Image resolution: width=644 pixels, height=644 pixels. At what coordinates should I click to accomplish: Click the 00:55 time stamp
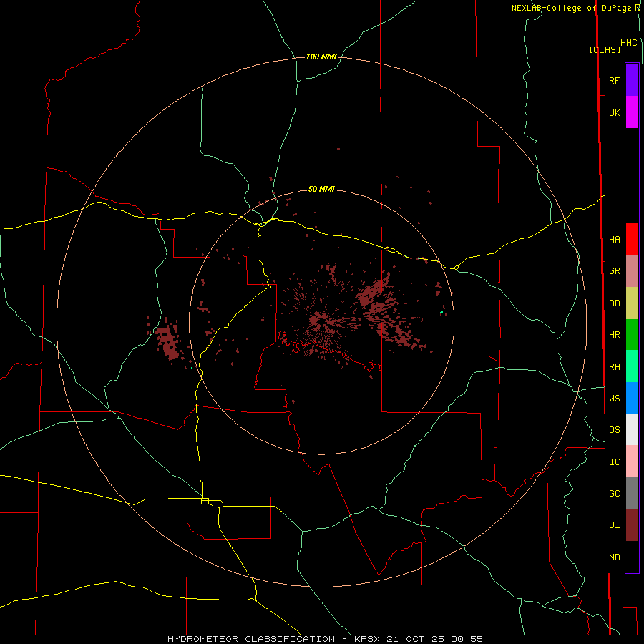(467, 639)
